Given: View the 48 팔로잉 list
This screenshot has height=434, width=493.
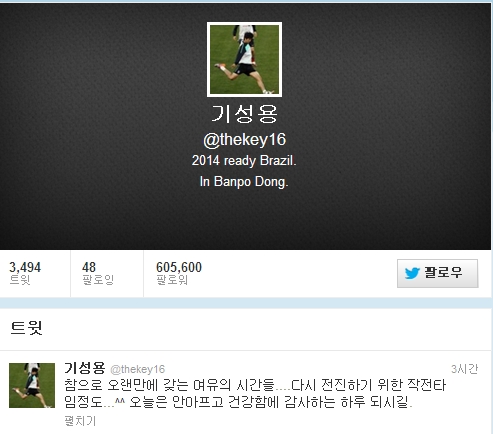Looking at the screenshot, I should pyautogui.click(x=98, y=273).
